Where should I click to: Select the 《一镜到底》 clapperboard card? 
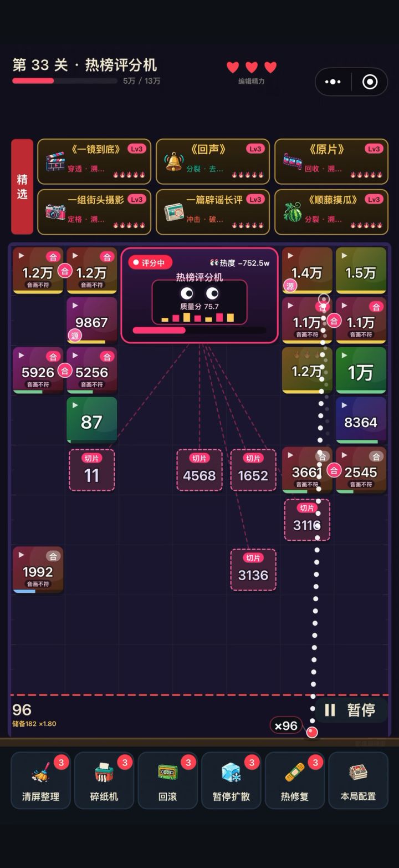pos(94,161)
